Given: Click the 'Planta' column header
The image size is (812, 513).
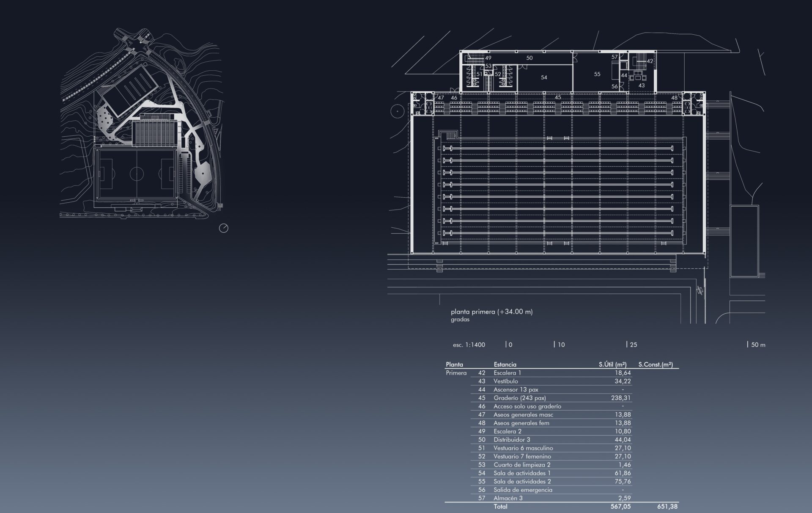Looking at the screenshot, I should tap(454, 364).
